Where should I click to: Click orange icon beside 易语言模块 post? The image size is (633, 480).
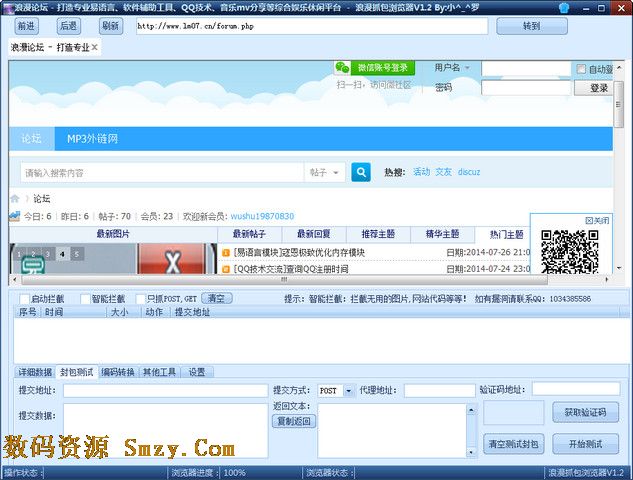[x=226, y=253]
